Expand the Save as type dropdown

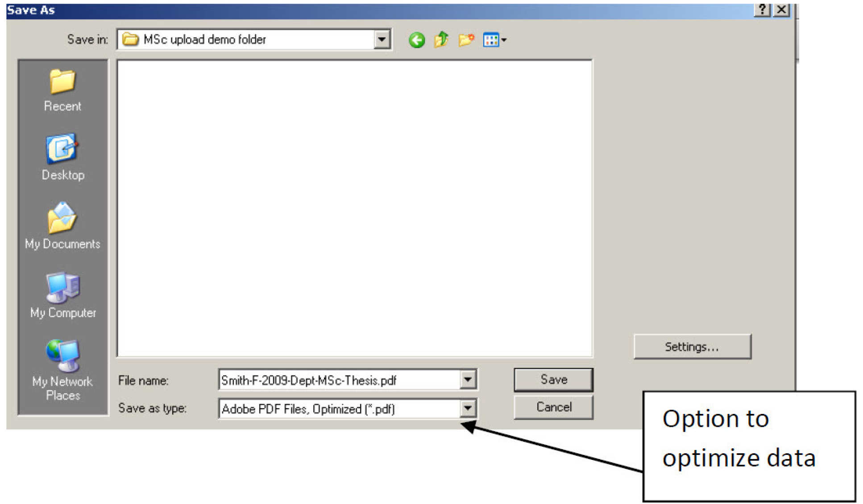coord(468,408)
